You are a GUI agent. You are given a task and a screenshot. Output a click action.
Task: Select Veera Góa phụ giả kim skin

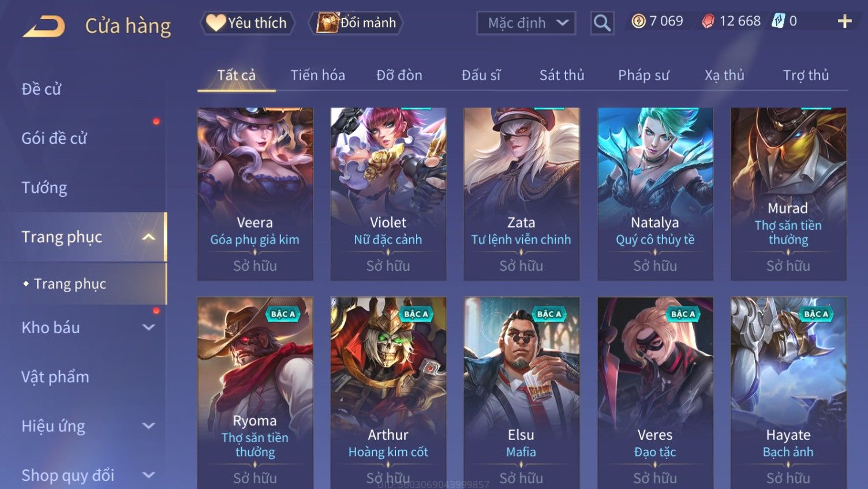click(255, 194)
